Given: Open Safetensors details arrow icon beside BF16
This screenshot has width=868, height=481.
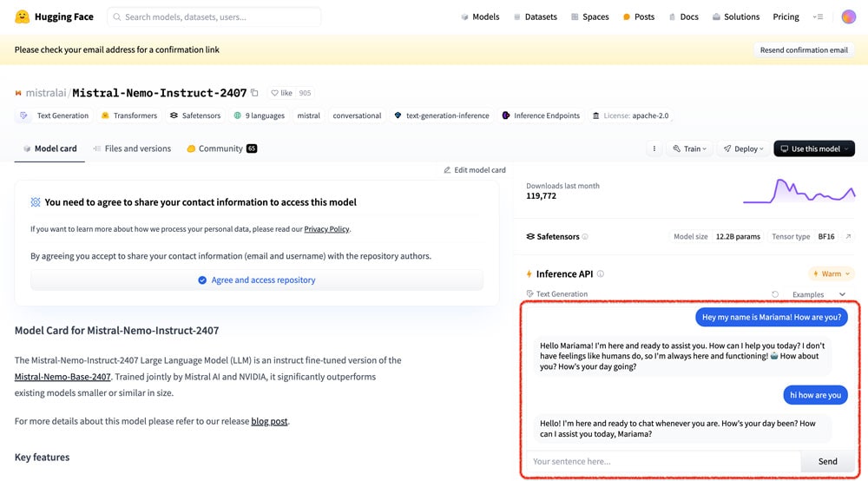Looking at the screenshot, I should (x=848, y=236).
